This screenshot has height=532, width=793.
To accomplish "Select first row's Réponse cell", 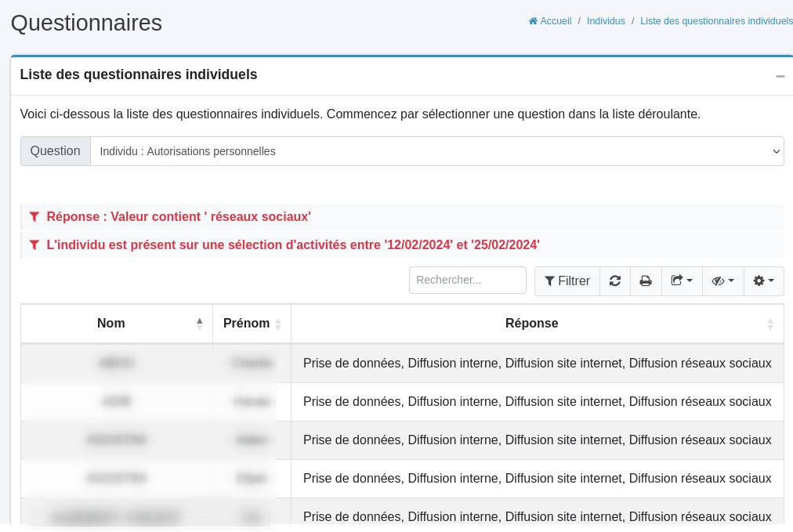I will pos(537,364).
